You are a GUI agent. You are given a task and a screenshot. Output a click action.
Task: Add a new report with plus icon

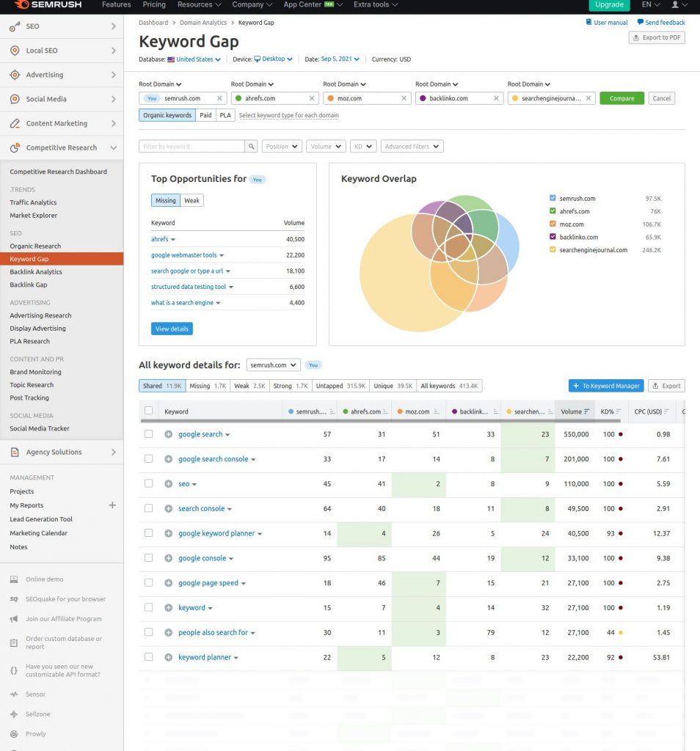[x=112, y=505]
